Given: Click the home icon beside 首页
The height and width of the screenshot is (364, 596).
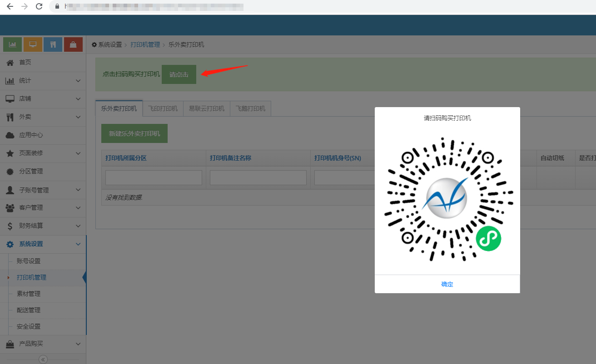Looking at the screenshot, I should tap(10, 62).
